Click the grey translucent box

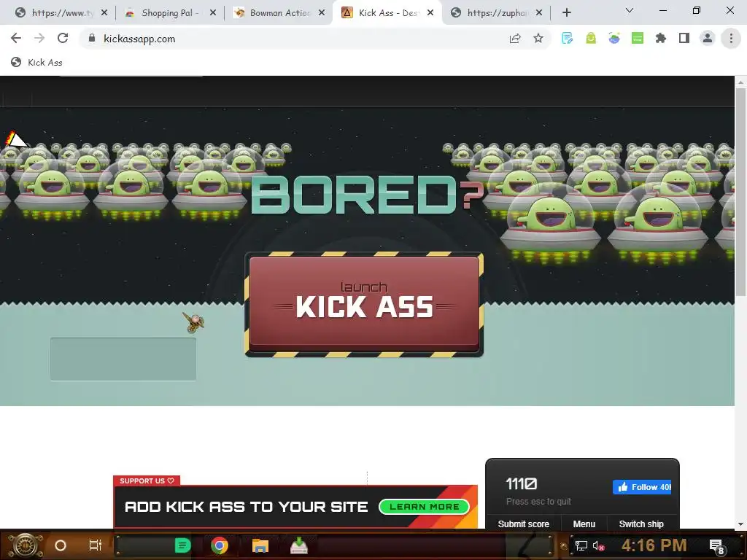[123, 359]
